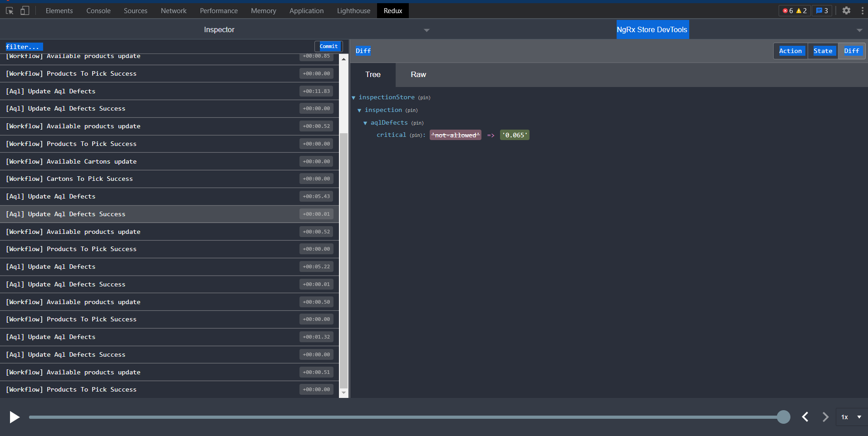This screenshot has height=436, width=868.
Task: Step to the next action
Action: pyautogui.click(x=825, y=417)
